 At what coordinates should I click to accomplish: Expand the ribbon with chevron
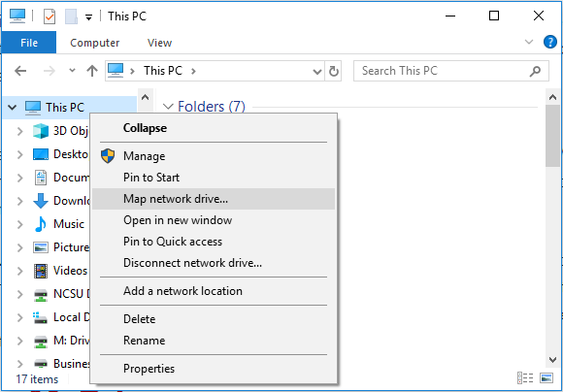[528, 42]
